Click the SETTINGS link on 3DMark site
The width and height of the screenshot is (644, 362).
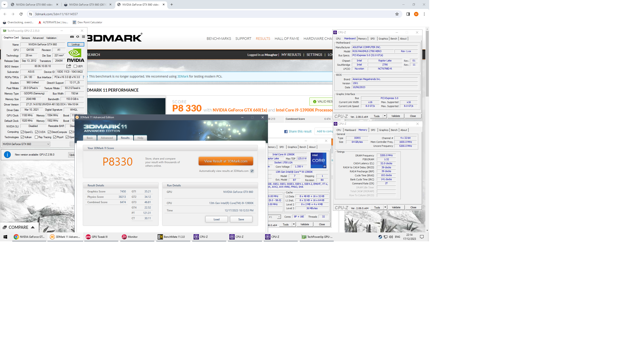(x=314, y=55)
